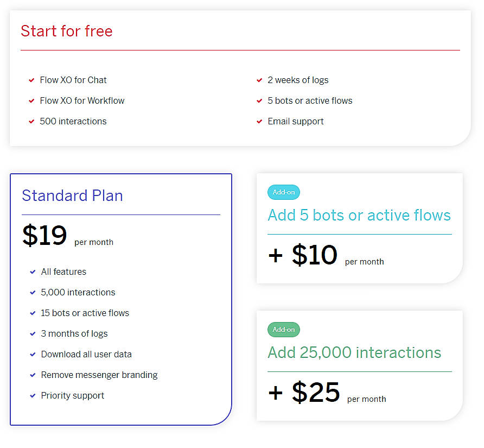Click the checkmark beside 3 months of logs
The width and height of the screenshot is (484, 448).
33,334
